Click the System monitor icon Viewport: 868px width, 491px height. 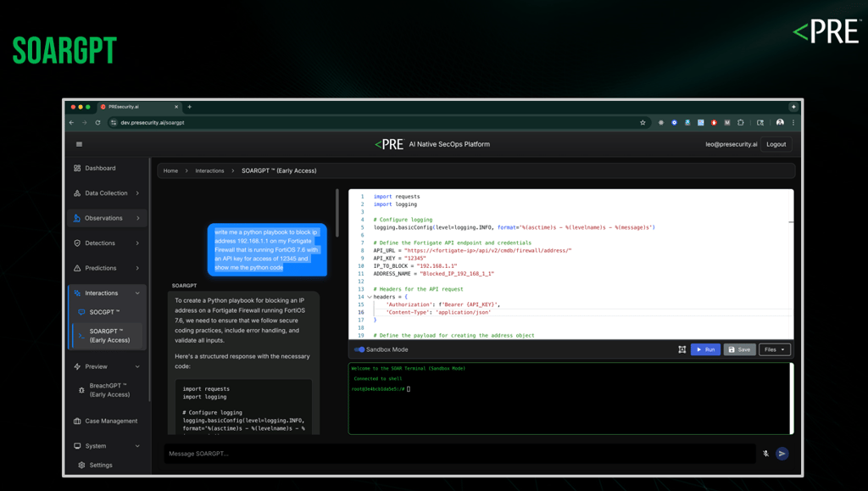click(x=77, y=445)
